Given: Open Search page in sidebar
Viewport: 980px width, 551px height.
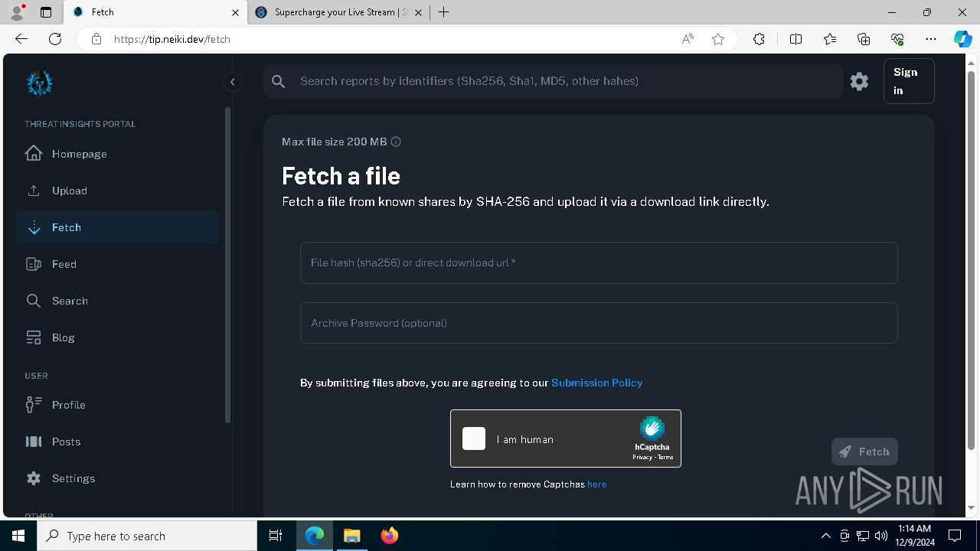Looking at the screenshot, I should pos(117,301).
